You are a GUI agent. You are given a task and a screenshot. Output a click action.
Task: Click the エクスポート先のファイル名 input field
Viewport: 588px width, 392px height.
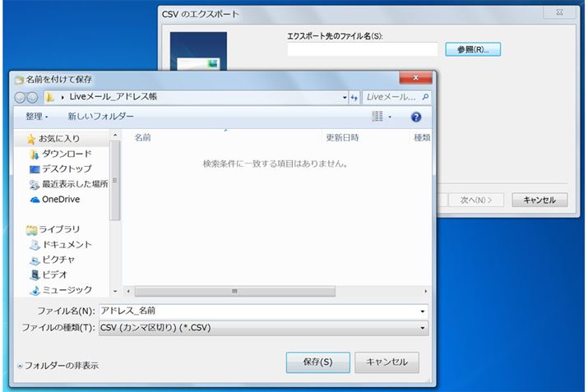coord(362,49)
